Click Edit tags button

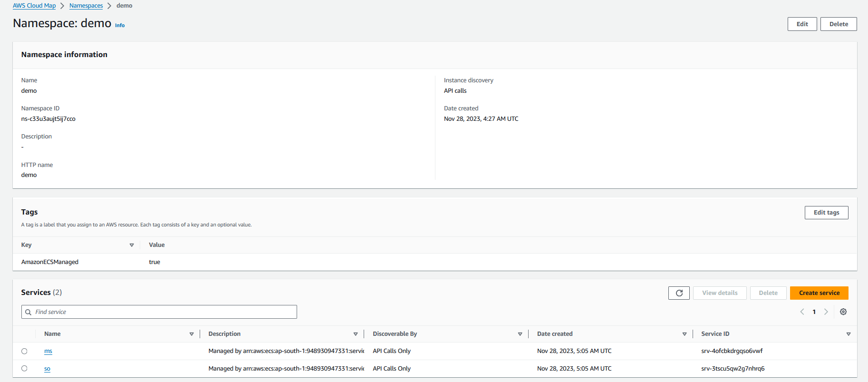pyautogui.click(x=826, y=213)
